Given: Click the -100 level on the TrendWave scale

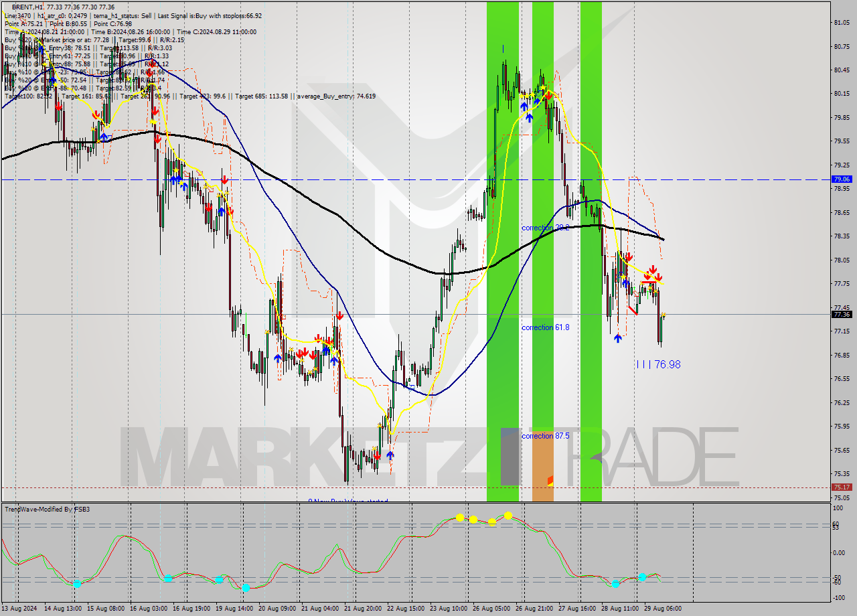Looking at the screenshot, I should pos(840,597).
